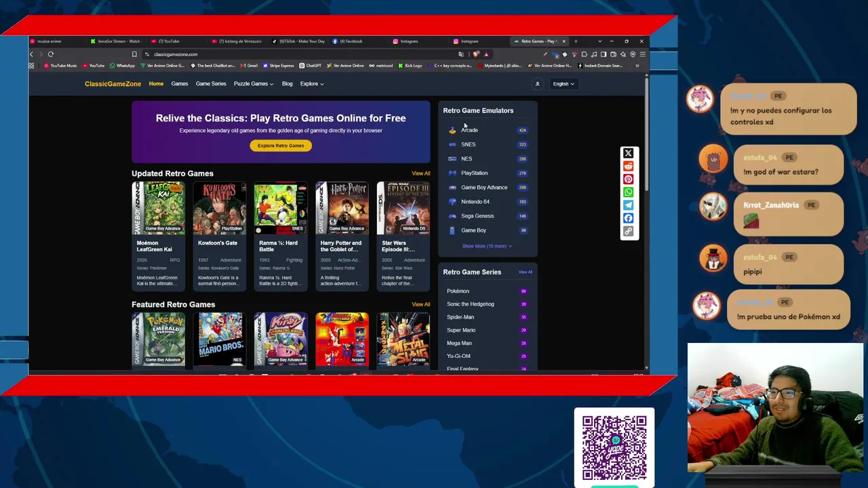Choose Game Boy Advance emulator
The width and height of the screenshot is (868, 488).
[x=488, y=187]
